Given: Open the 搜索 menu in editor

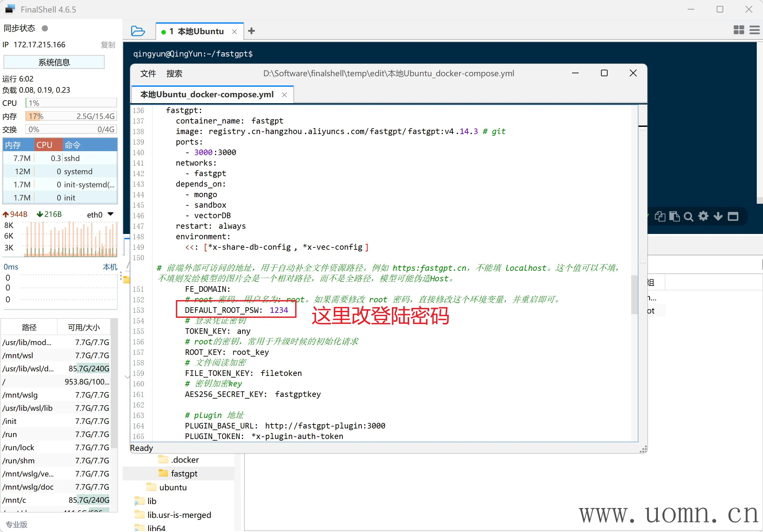Looking at the screenshot, I should click(174, 73).
